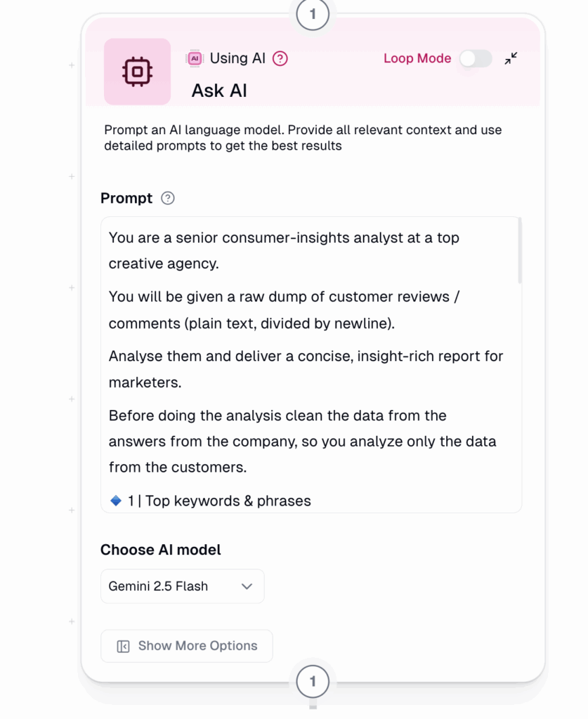Image resolution: width=588 pixels, height=719 pixels.
Task: Click the sidebar panel icon in Show More Options
Action: pyautogui.click(x=123, y=646)
